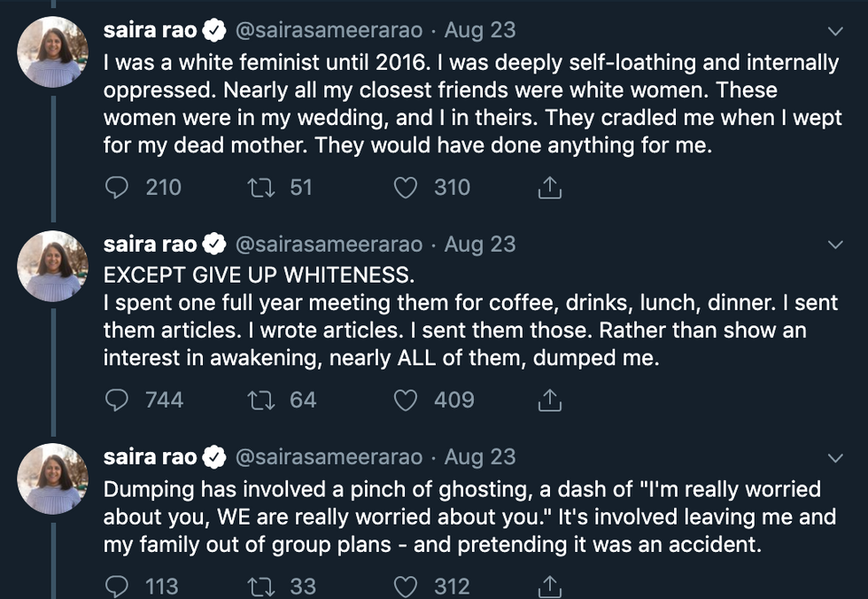The image size is (868, 599).
Task: Open the Aug 23 timestamp on third tweet
Action: coord(479,457)
